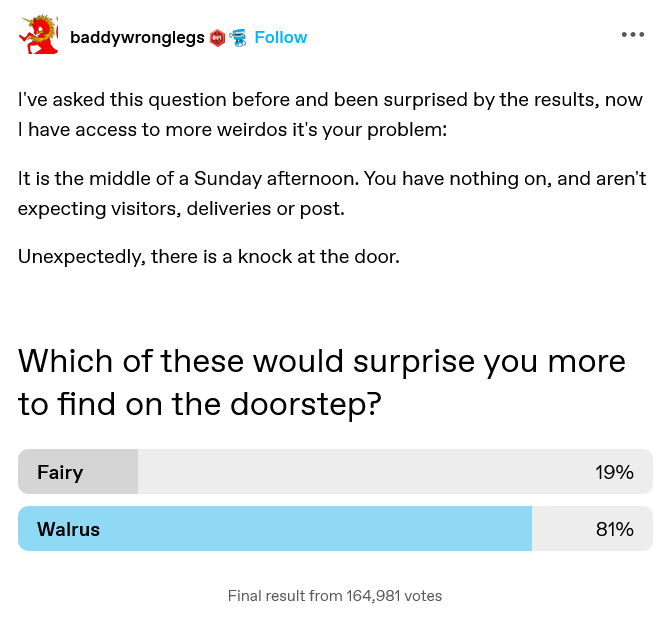Click the paragraph starting "I've asked this question"
667x628 pixels.
pyautogui.click(x=330, y=114)
